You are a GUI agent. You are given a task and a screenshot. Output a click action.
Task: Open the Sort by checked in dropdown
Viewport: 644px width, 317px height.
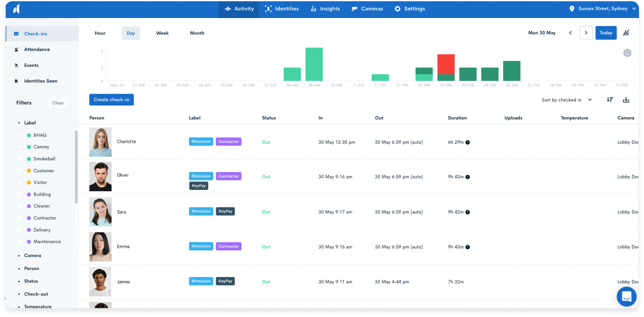[x=566, y=100]
